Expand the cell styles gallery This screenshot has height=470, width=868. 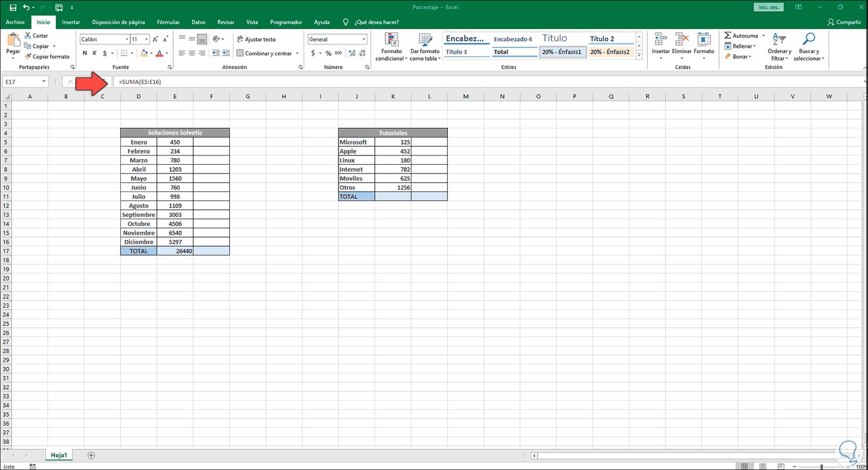tap(639, 55)
